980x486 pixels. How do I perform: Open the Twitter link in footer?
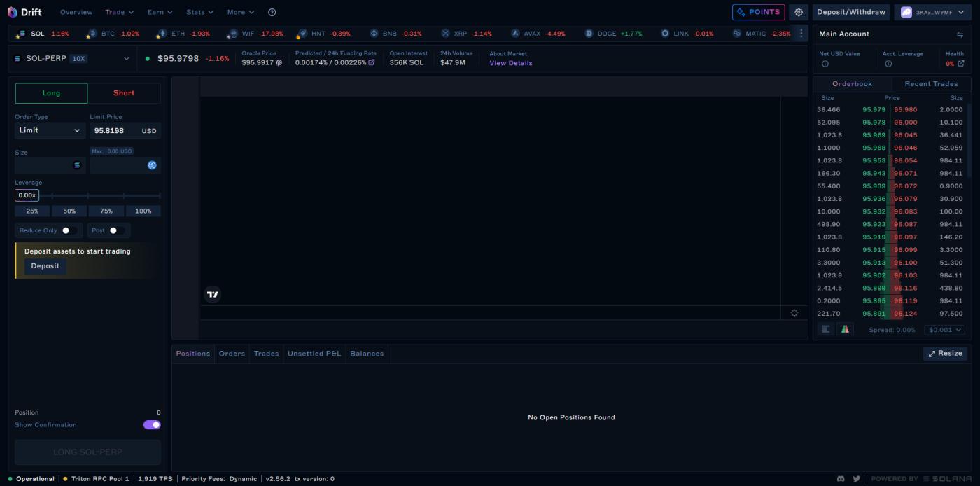click(x=856, y=479)
